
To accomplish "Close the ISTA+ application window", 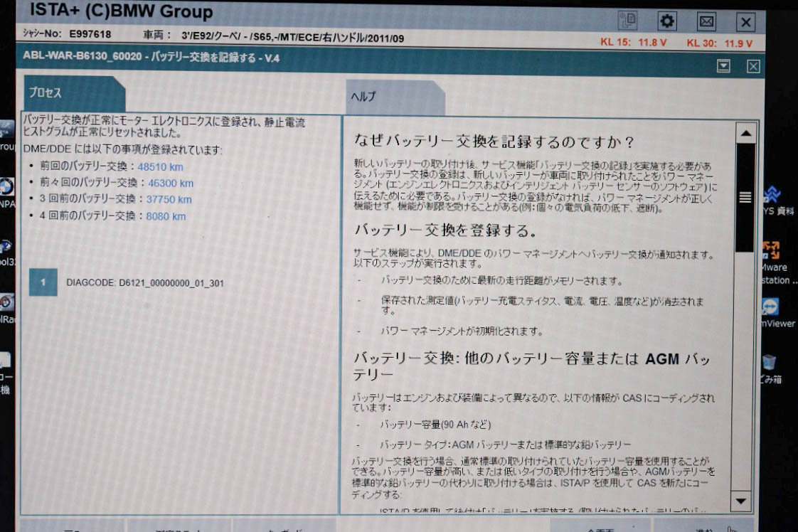I will pos(745,22).
